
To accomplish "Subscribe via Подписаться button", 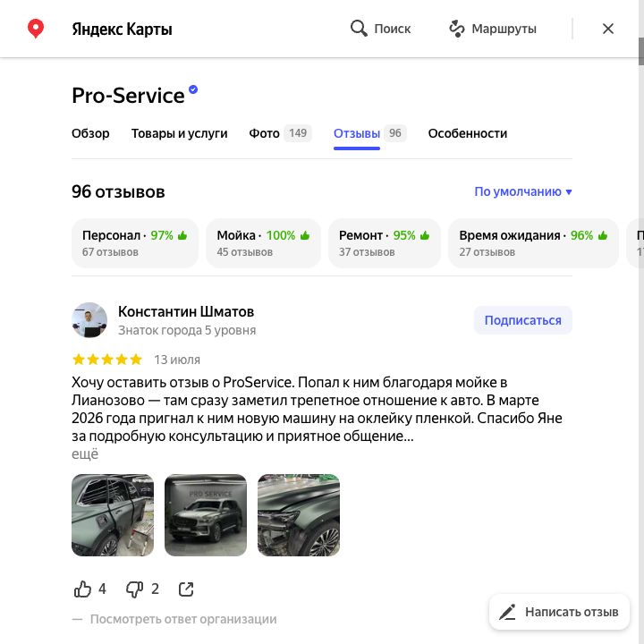I will [523, 320].
